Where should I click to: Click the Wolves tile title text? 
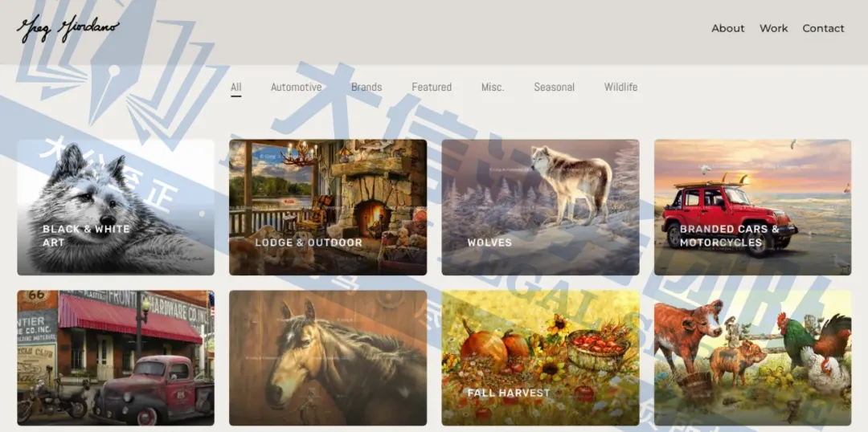pyautogui.click(x=489, y=242)
